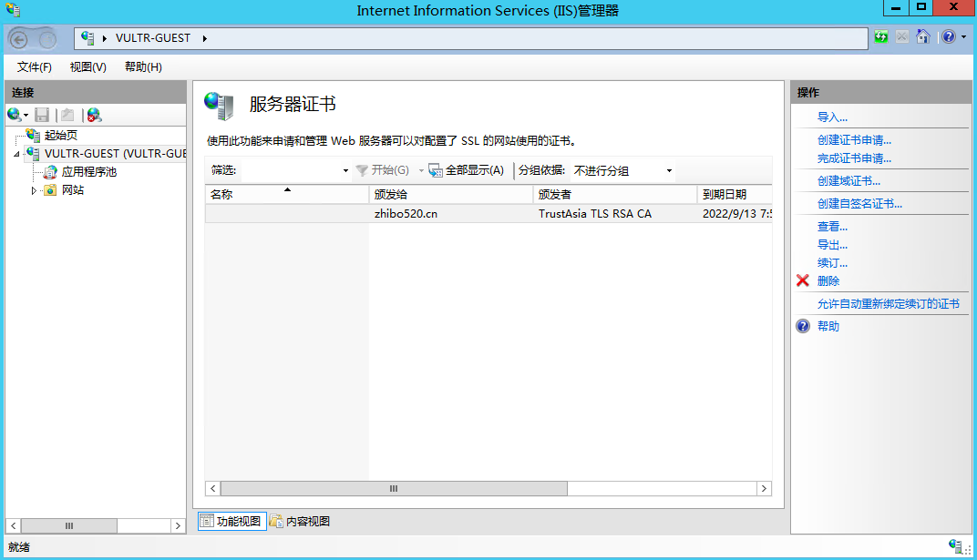Click the 帮助 link in actions pane
The image size is (977, 560).
828,326
